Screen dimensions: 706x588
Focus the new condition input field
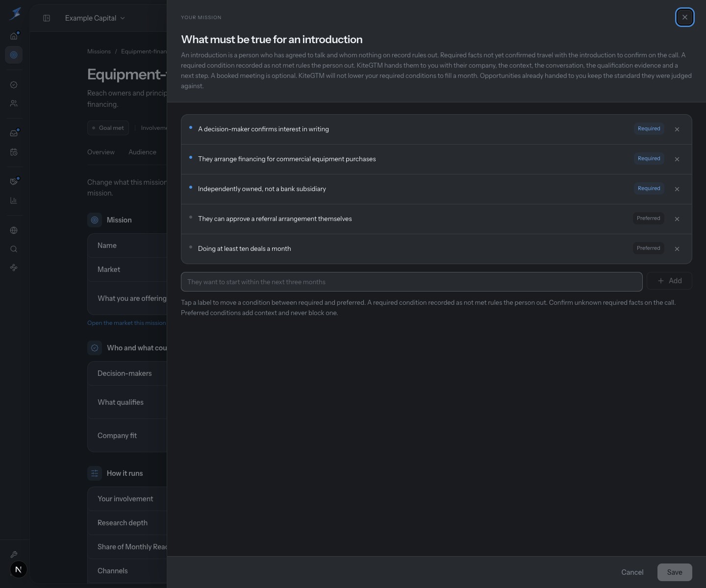[412, 282]
